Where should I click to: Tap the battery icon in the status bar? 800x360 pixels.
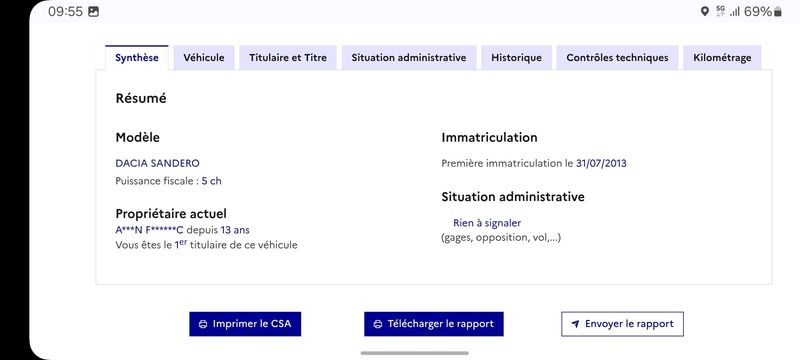click(778, 12)
